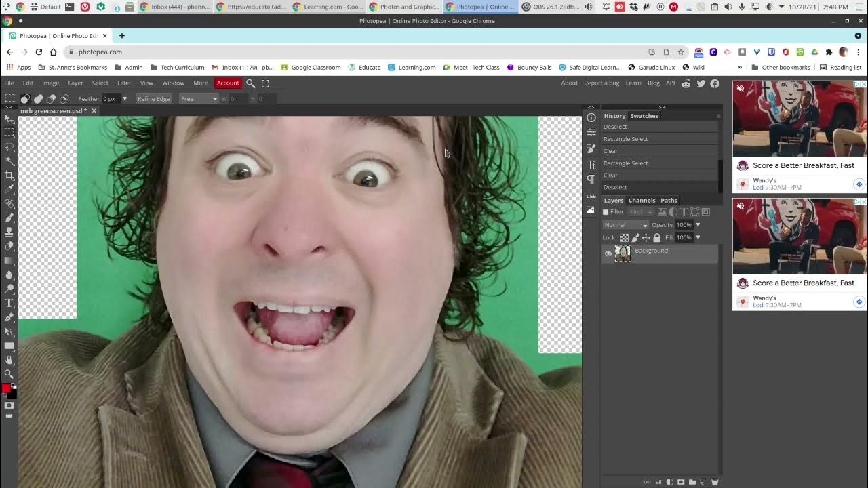Select the Path Select tool

[x=9, y=331]
